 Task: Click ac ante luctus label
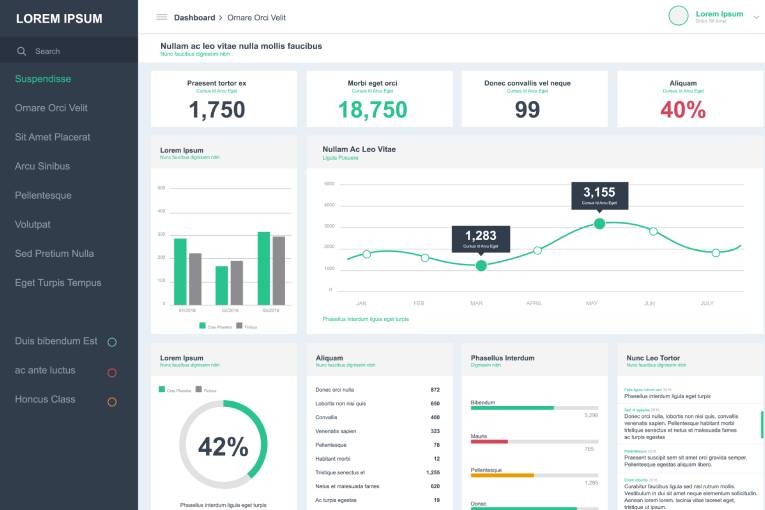(x=45, y=370)
